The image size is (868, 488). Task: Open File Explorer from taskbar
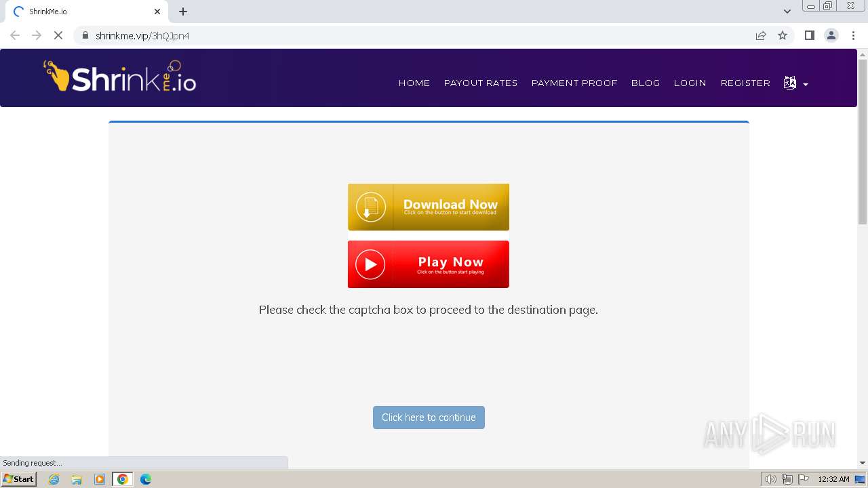point(77,479)
